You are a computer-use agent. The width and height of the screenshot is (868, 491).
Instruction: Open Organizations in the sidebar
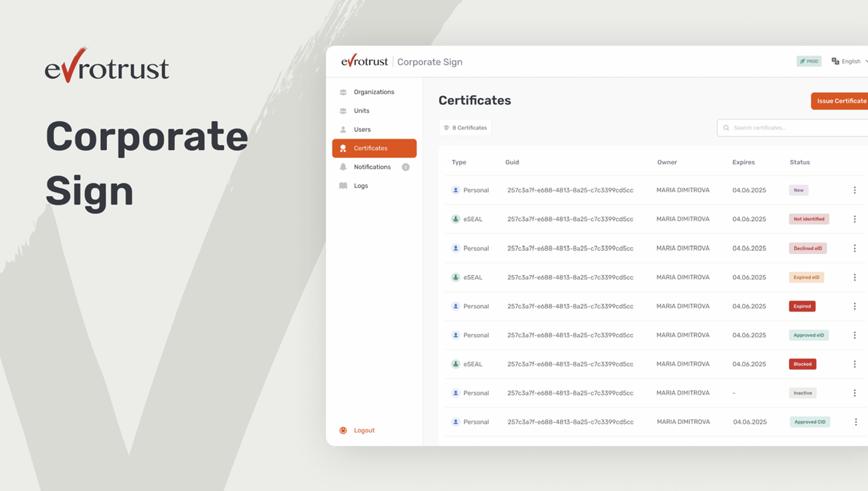point(374,92)
